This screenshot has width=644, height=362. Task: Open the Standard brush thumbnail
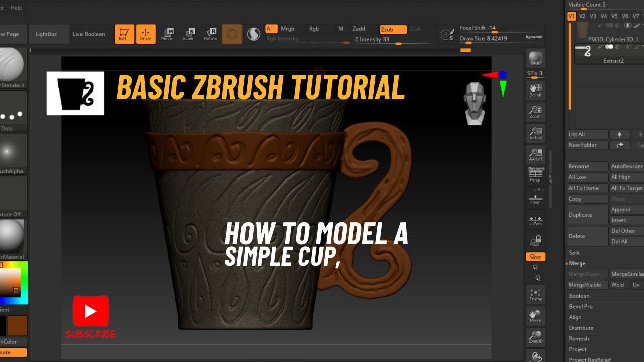click(x=11, y=67)
